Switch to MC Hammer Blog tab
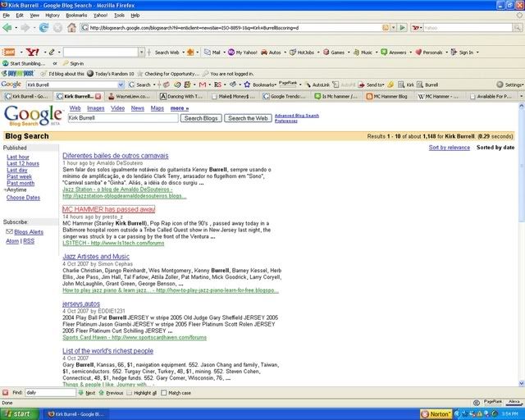Image resolution: width=525 pixels, height=420 pixels. click(x=387, y=97)
